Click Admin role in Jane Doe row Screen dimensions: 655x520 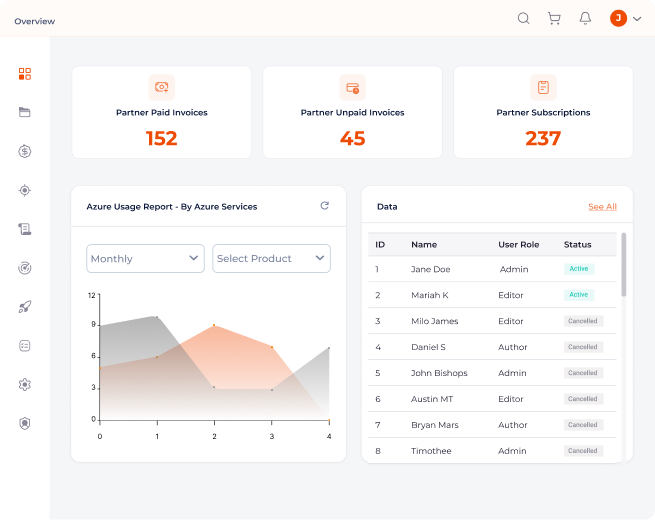click(x=514, y=269)
